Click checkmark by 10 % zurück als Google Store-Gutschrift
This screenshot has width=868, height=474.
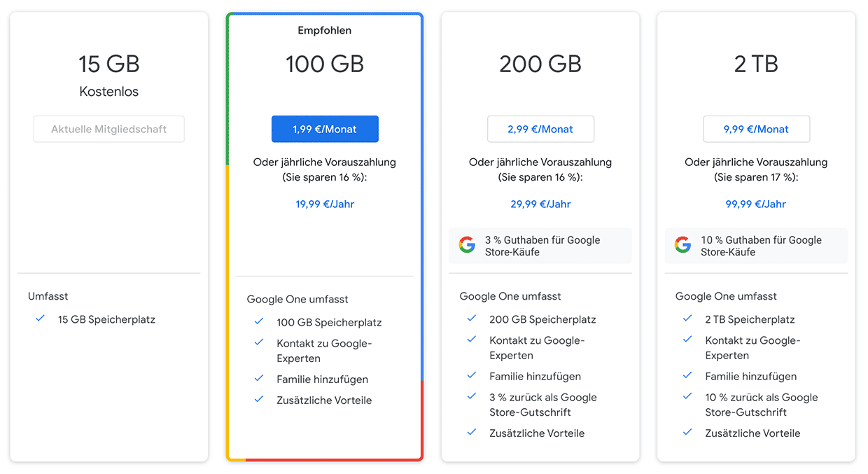[x=687, y=396]
